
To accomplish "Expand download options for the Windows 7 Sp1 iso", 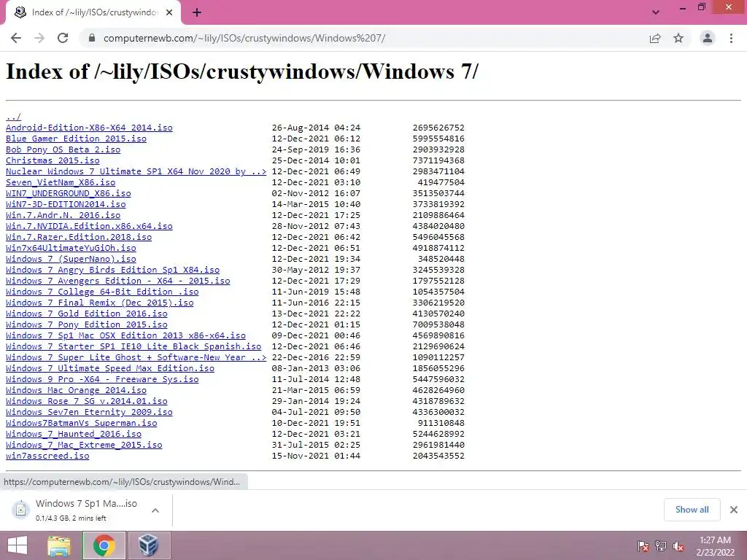I will (155, 510).
